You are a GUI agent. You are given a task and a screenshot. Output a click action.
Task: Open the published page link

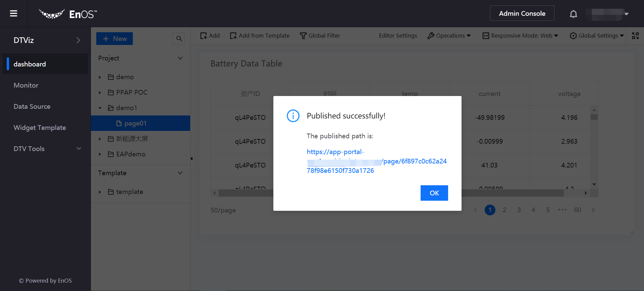point(377,161)
